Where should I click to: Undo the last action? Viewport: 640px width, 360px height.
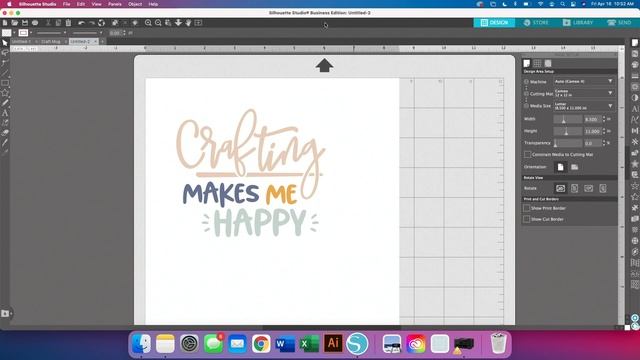point(81,23)
